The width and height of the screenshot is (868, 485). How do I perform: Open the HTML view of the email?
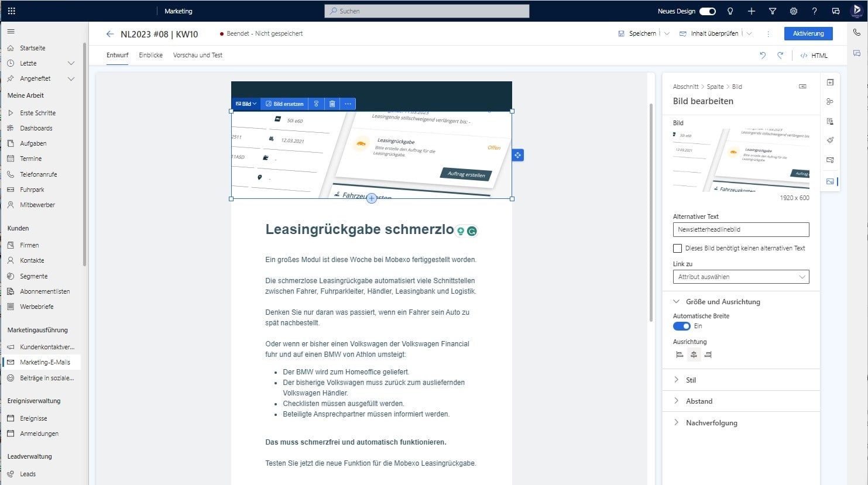(813, 55)
